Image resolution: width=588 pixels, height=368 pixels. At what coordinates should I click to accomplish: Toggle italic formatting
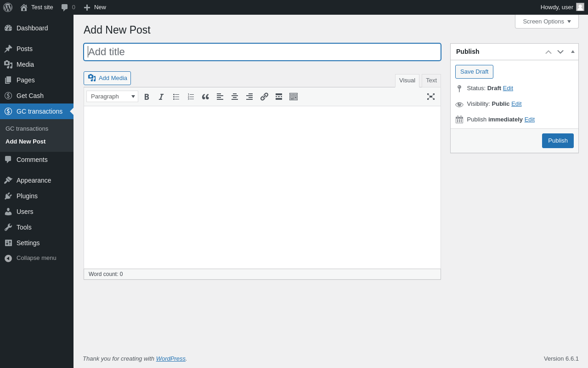[x=161, y=97]
